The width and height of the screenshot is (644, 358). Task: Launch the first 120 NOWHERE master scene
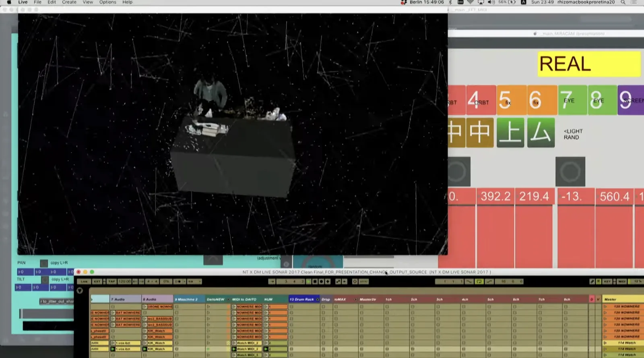[605, 307]
